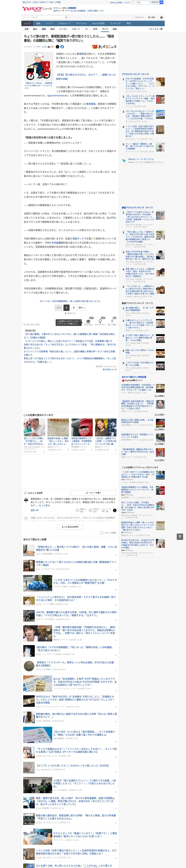Click the keyword search magnifier icon
186x868 pixels.
[66, 18]
